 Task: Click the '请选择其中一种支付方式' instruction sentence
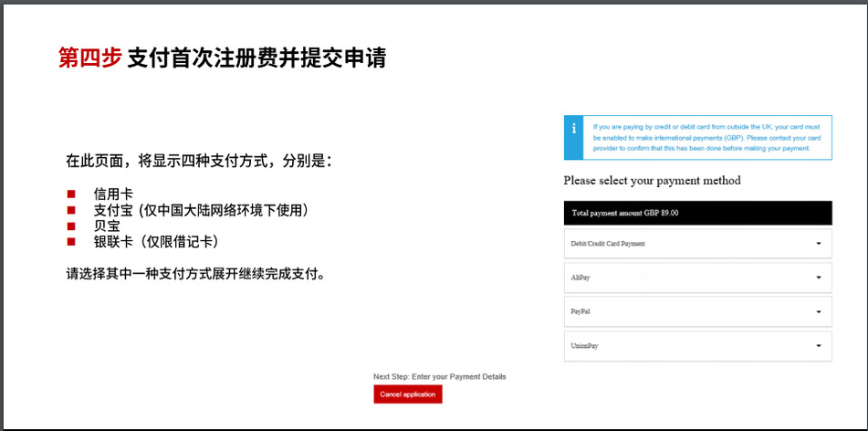195,273
